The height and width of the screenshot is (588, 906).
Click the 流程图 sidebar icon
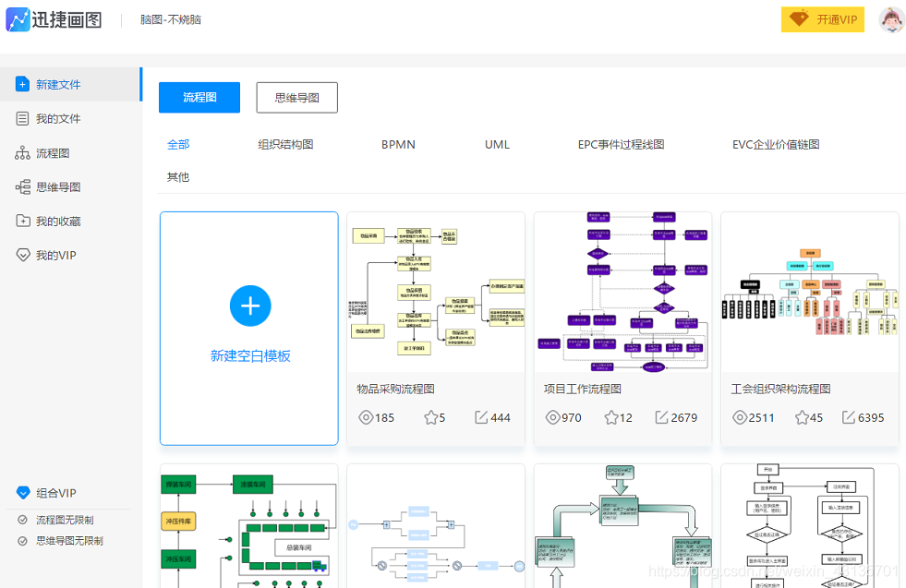point(22,152)
